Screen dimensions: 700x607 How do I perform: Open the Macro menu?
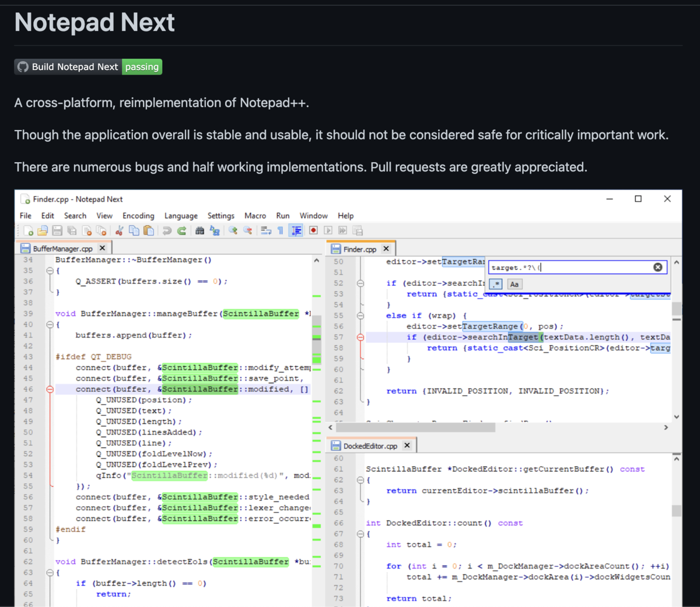pos(255,215)
